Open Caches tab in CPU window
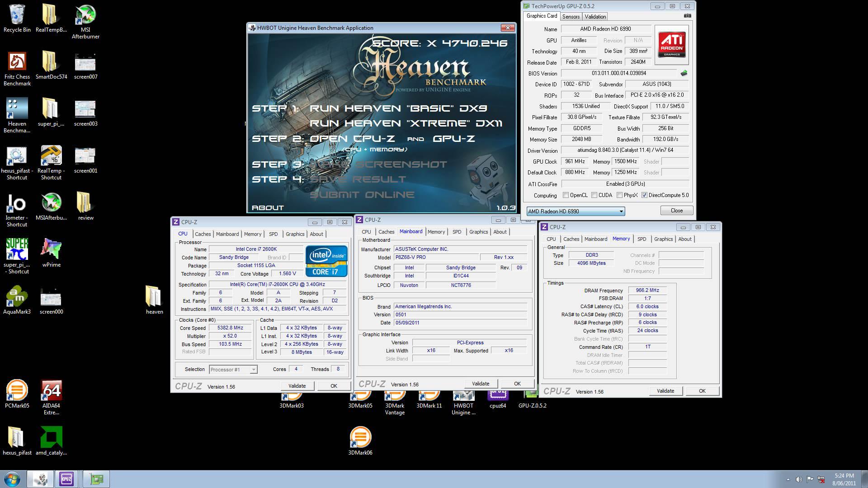Image resolution: width=868 pixels, height=488 pixels. [x=203, y=234]
